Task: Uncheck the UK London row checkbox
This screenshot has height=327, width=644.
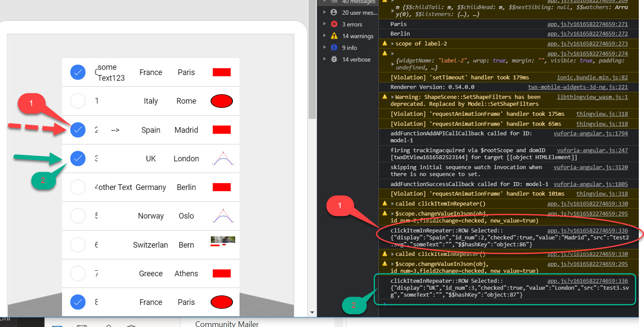Action: tap(78, 158)
